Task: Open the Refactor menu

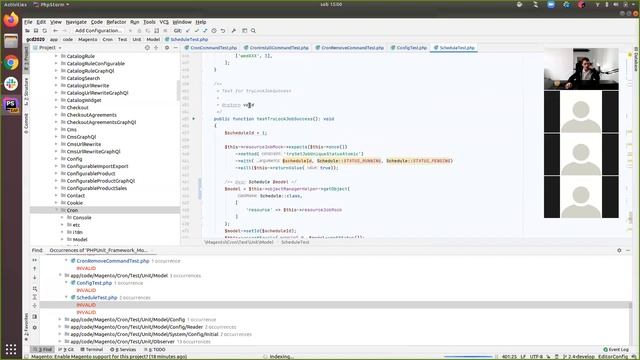Action: (x=116, y=22)
